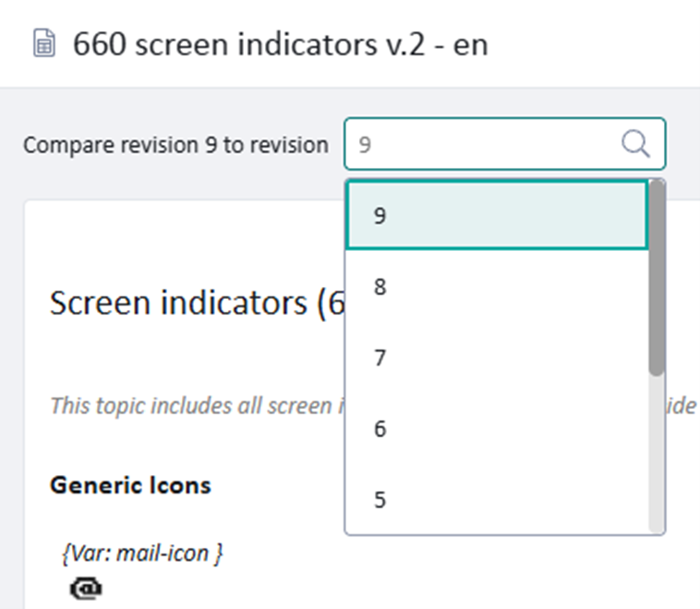This screenshot has width=700, height=609.
Task: Choose revision 5 option
Action: pyautogui.click(x=497, y=499)
